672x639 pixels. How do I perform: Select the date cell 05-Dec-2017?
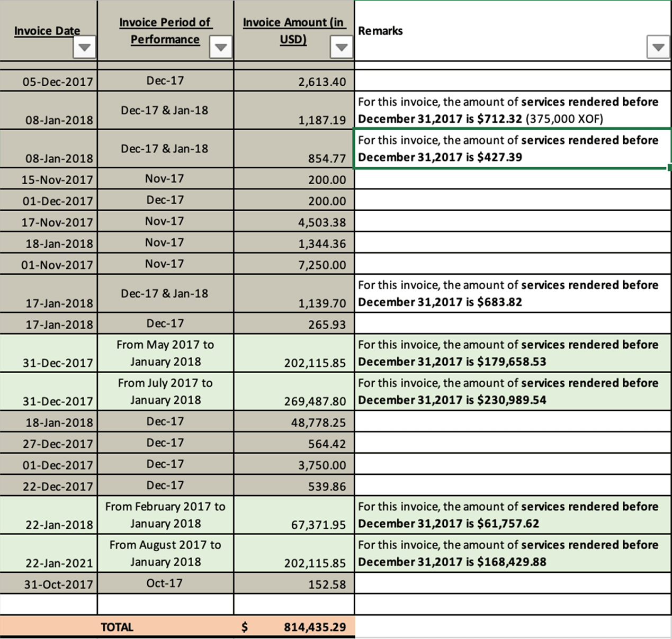[x=48, y=81]
